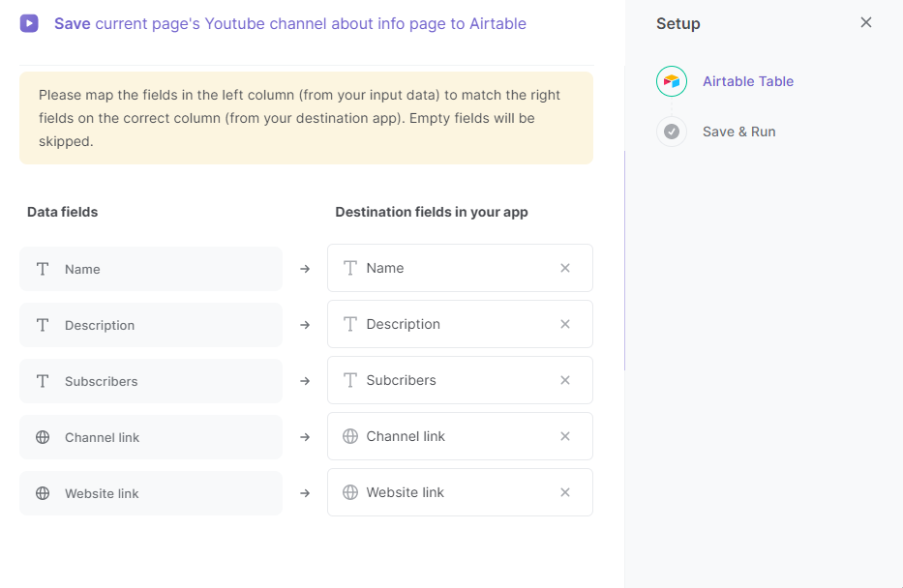Click the globe icon in Website link destination
The height and width of the screenshot is (588, 903).
click(x=350, y=492)
